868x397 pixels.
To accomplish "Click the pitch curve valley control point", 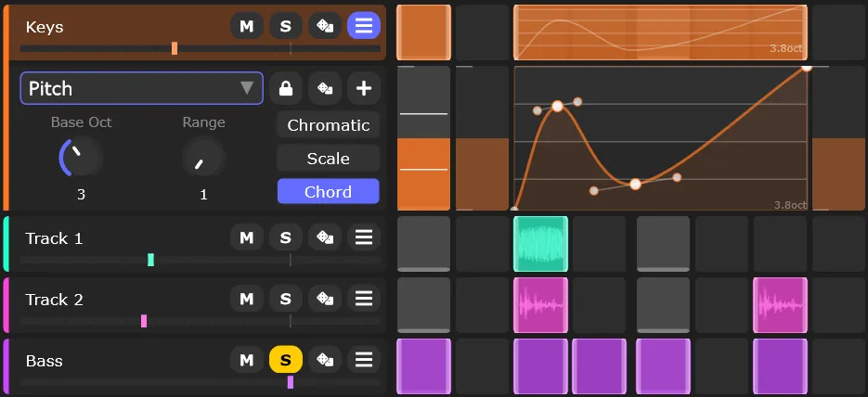I will coord(636,185).
